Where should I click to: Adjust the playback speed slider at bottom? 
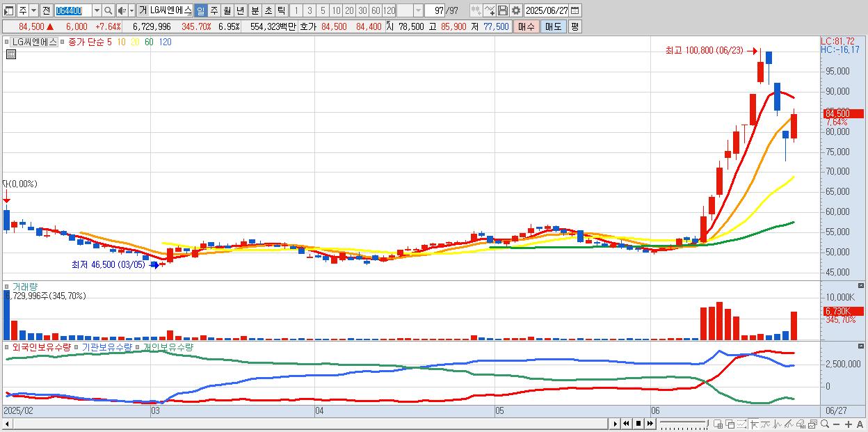[x=684, y=424]
